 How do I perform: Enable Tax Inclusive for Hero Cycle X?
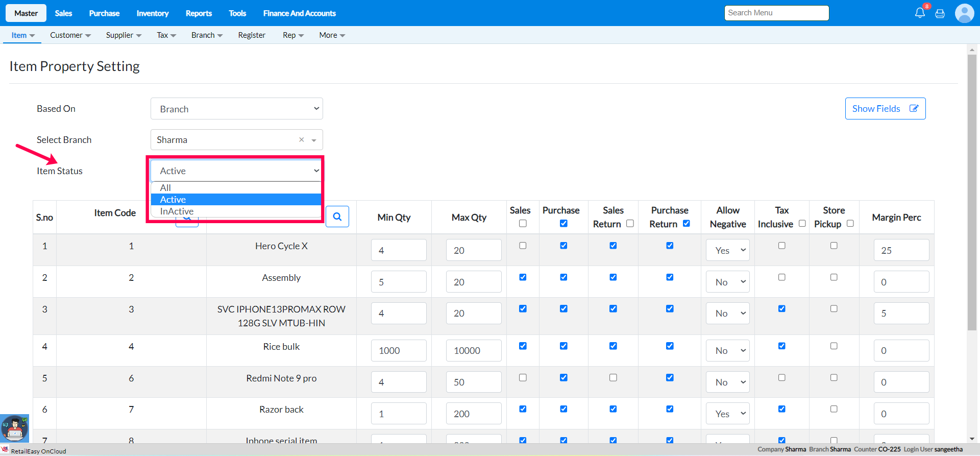pyautogui.click(x=781, y=246)
